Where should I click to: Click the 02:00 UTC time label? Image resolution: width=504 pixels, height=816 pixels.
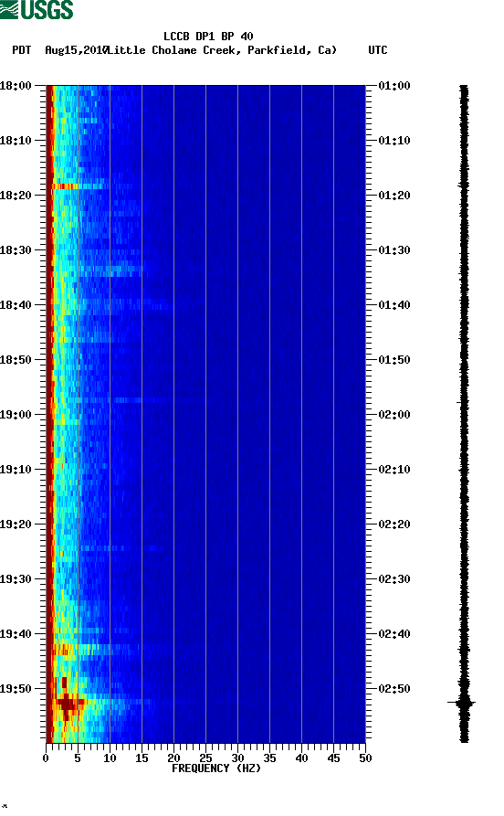click(394, 414)
